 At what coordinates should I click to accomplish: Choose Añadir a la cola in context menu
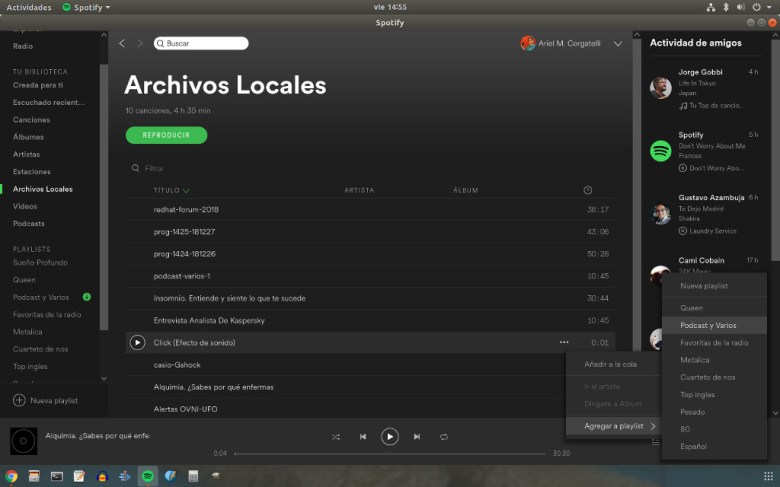pyautogui.click(x=613, y=364)
